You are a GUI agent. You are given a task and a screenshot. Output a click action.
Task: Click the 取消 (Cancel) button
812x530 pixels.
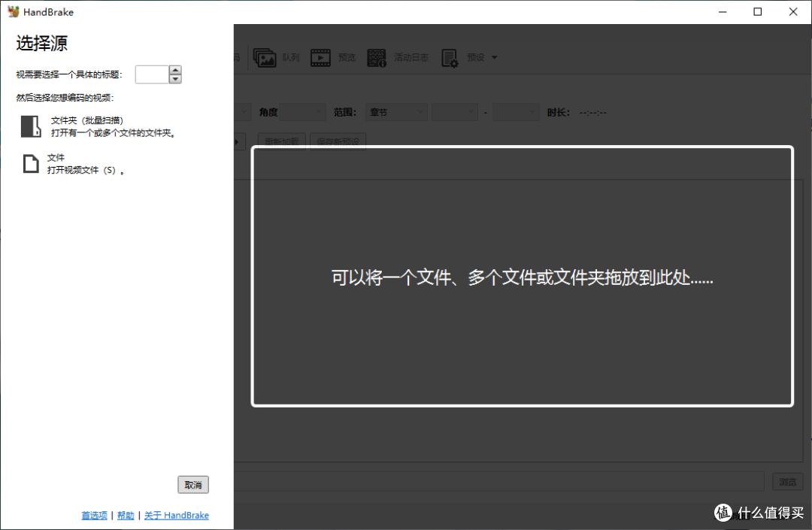tap(193, 485)
